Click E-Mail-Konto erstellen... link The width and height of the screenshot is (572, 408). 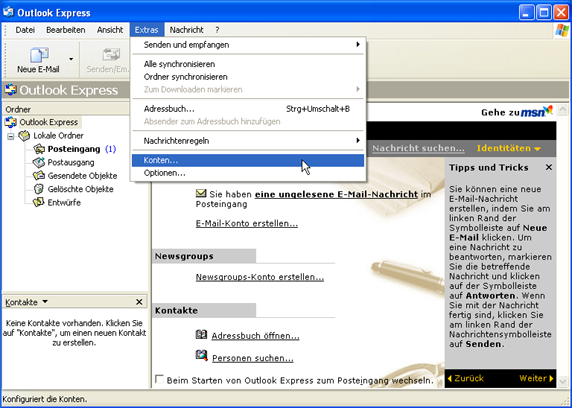point(247,223)
